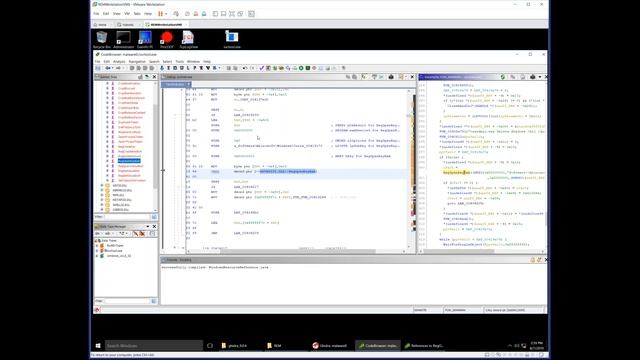This screenshot has height=360, width=640.
Task: Click the Ghidra redo toolbar icon
Action: click(x=252, y=68)
